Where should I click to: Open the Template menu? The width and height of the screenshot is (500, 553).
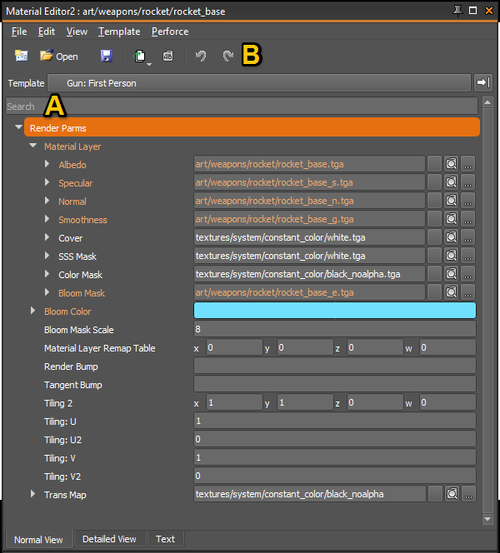pyautogui.click(x=119, y=32)
